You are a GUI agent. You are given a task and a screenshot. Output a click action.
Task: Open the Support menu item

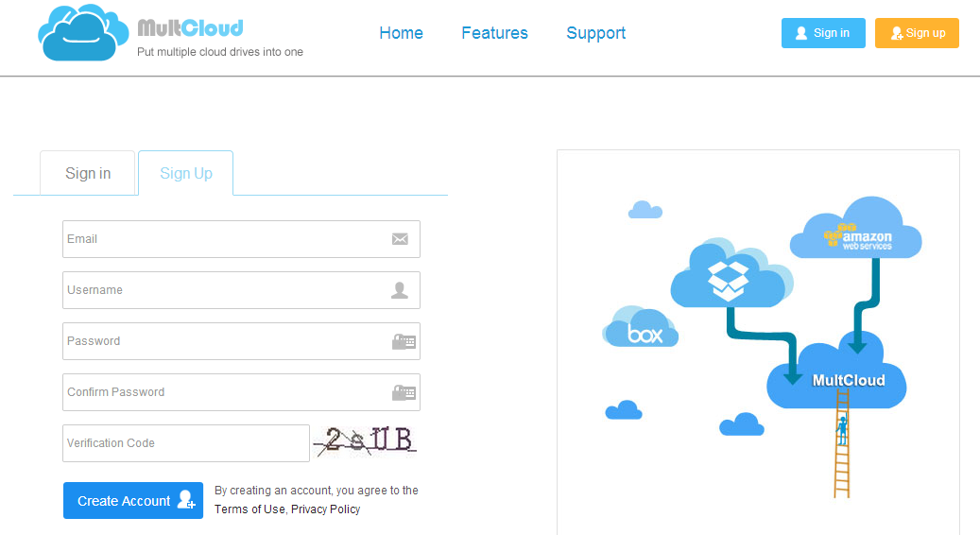(595, 33)
